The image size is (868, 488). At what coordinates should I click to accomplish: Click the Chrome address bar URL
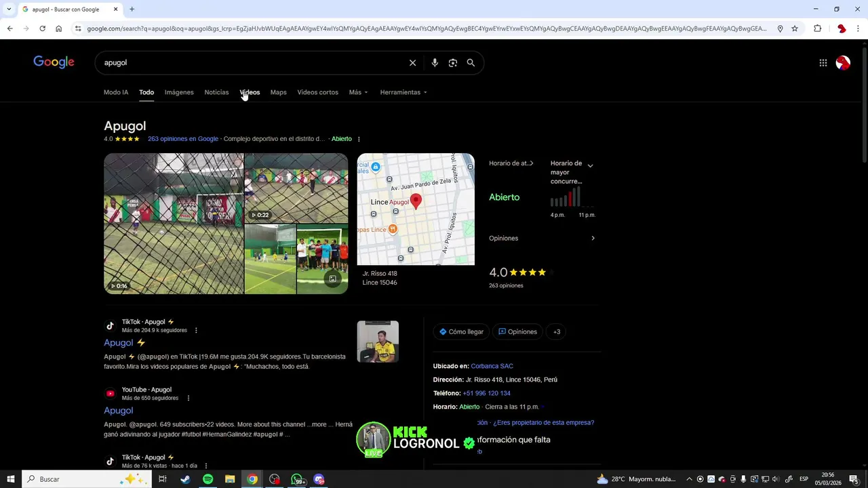[x=427, y=28]
